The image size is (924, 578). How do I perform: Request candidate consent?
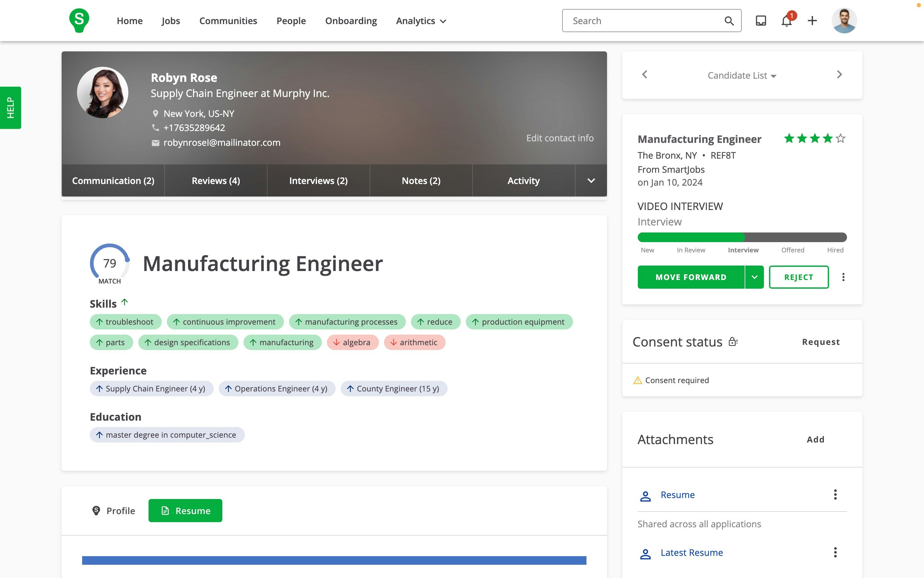click(x=821, y=342)
